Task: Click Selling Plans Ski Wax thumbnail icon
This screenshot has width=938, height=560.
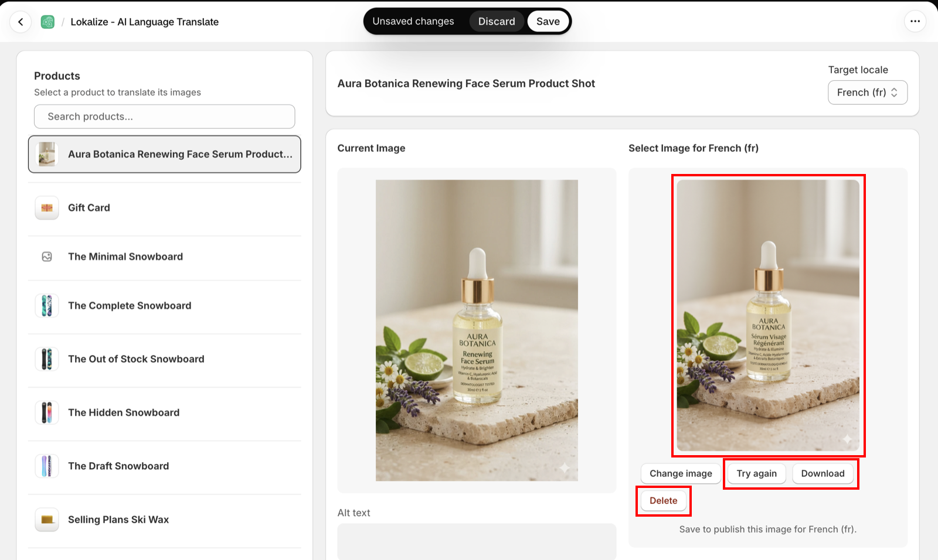Action: (47, 520)
